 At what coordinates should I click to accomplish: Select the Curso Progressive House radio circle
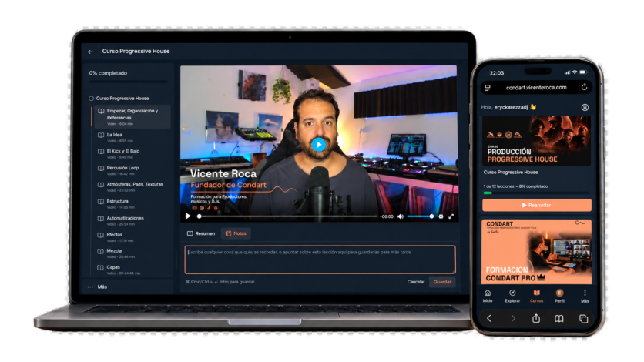pos(91,99)
